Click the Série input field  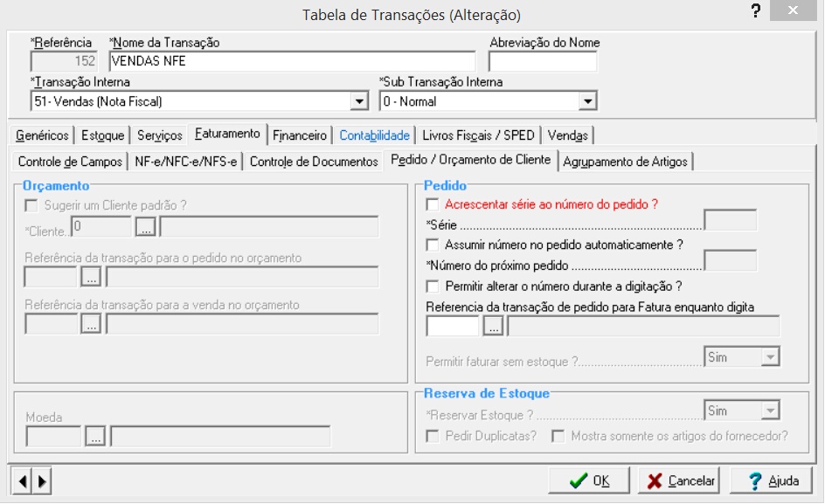coord(731,220)
